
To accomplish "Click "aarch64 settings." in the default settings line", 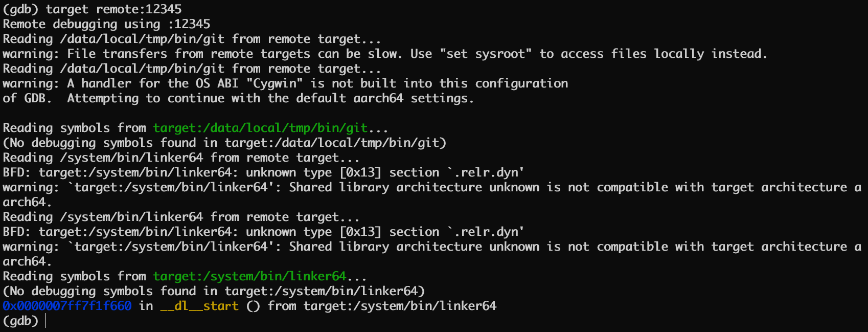I will (414, 98).
